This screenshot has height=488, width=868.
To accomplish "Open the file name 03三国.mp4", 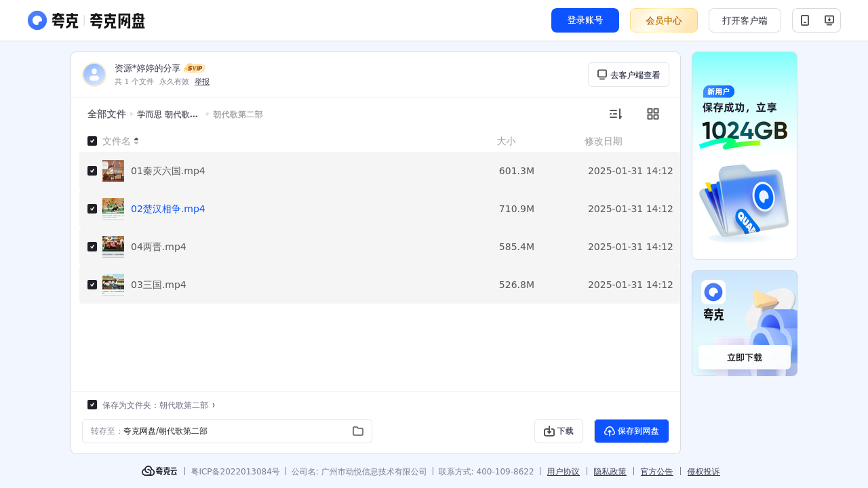I will click(159, 285).
